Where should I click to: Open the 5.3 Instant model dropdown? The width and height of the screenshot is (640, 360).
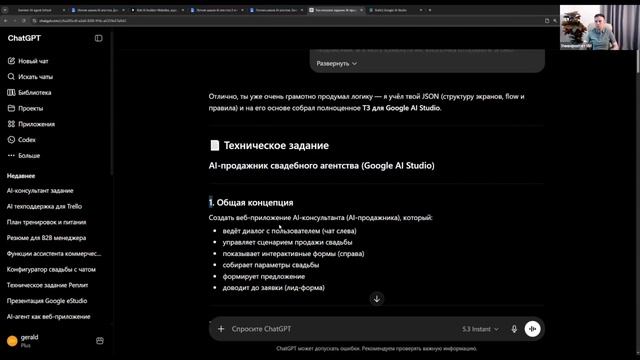click(x=480, y=329)
